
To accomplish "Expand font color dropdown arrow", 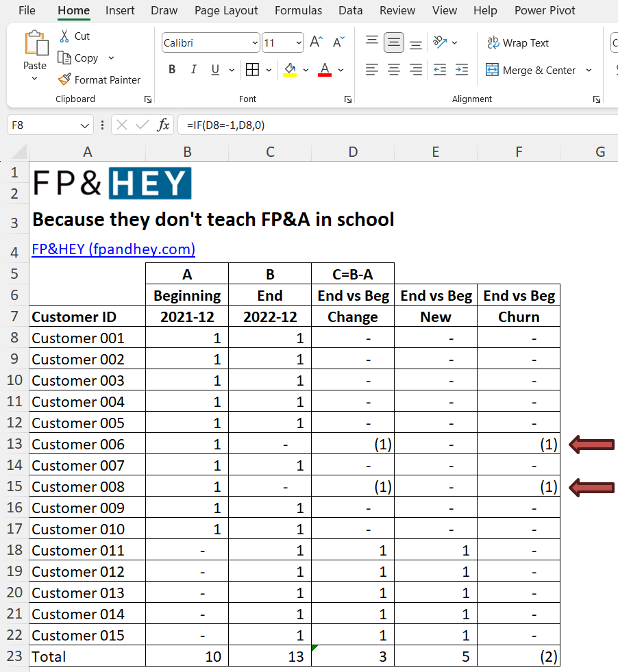I will pyautogui.click(x=341, y=70).
